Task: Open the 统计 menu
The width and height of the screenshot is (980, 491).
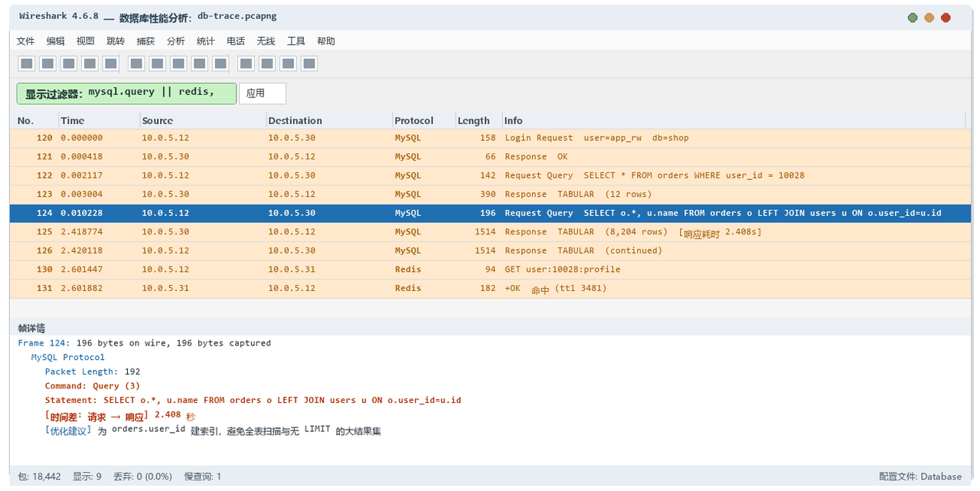Action: 205,41
